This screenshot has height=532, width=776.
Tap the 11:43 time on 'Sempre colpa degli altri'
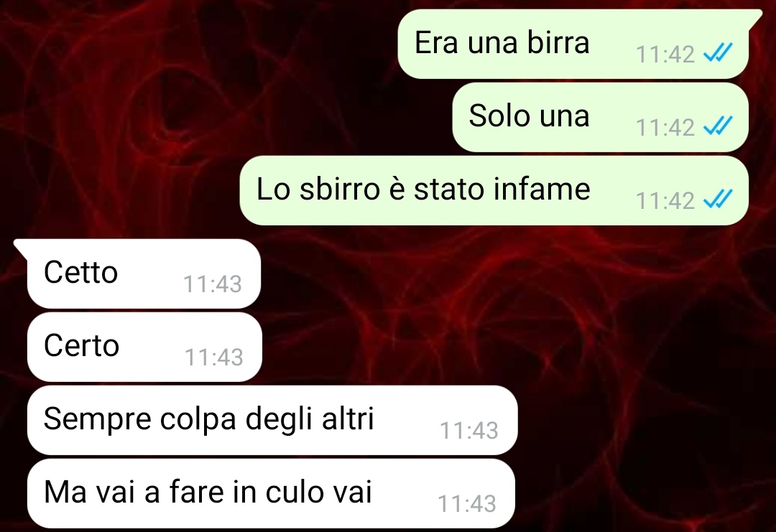point(469,430)
